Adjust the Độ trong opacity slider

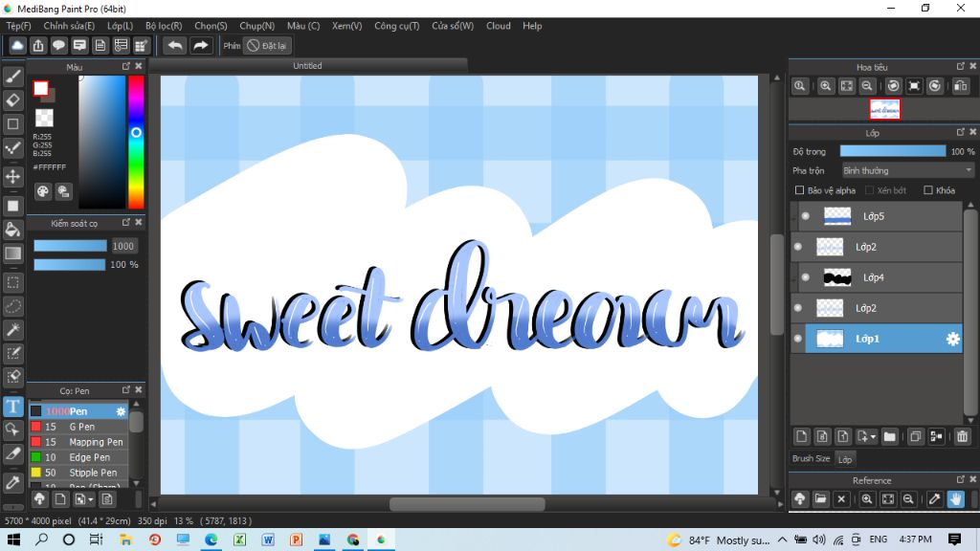[893, 151]
